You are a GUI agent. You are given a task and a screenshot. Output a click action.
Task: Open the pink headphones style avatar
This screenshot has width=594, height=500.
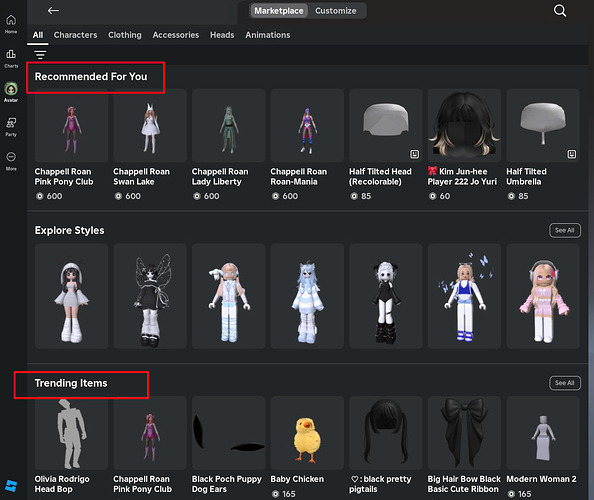pyautogui.click(x=543, y=296)
